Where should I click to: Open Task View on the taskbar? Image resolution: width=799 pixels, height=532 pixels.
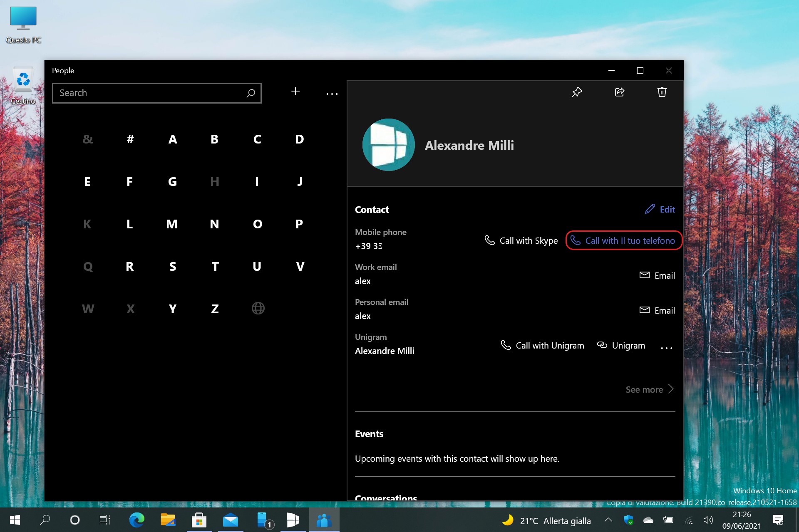105,520
